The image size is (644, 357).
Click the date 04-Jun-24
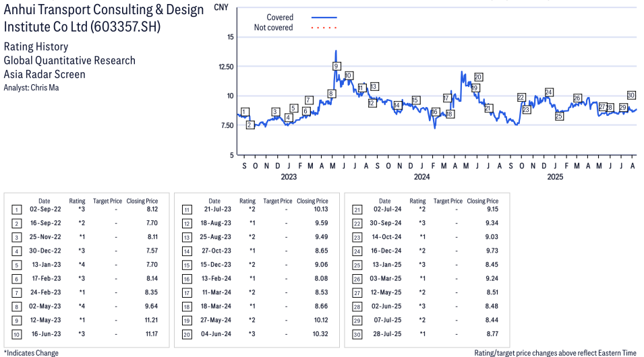pos(216,334)
